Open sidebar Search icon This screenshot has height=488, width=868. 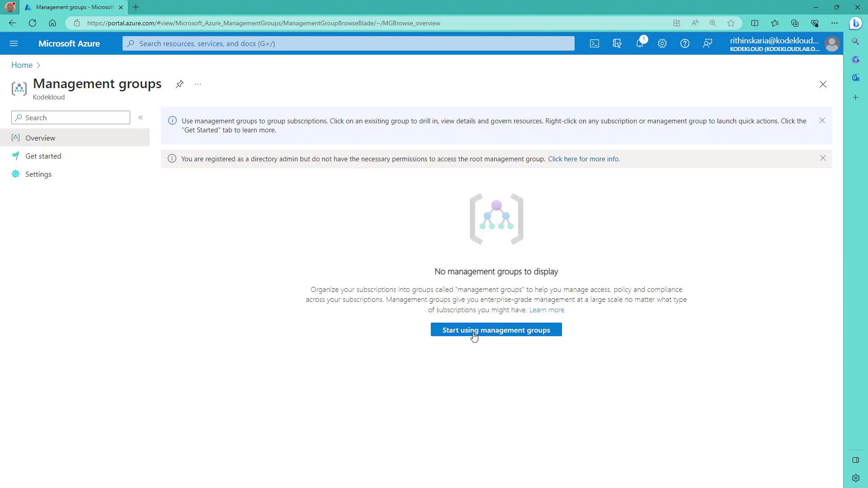point(855,42)
